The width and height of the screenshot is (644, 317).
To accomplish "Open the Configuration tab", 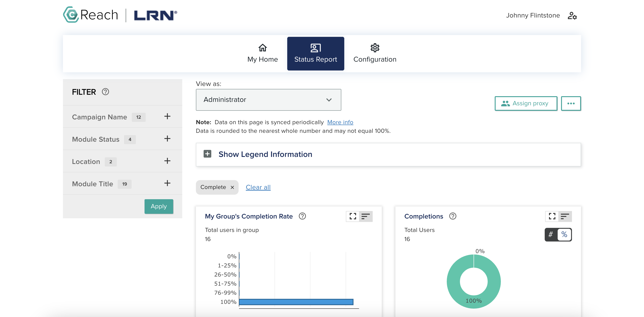I will 374,53.
